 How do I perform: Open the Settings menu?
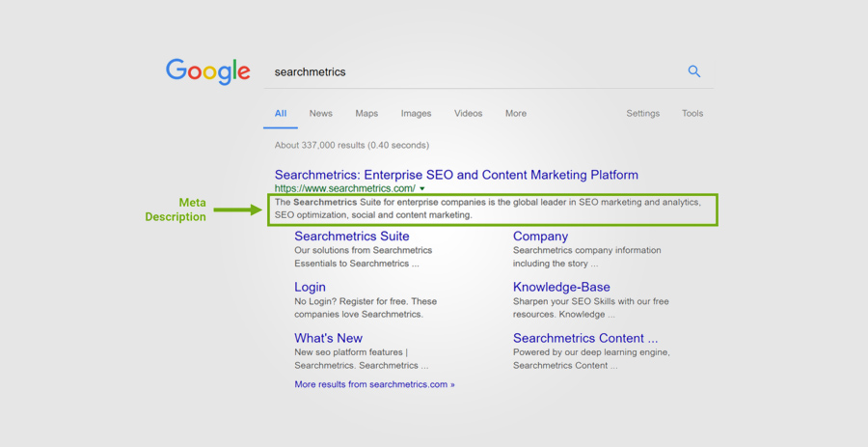[x=642, y=113]
